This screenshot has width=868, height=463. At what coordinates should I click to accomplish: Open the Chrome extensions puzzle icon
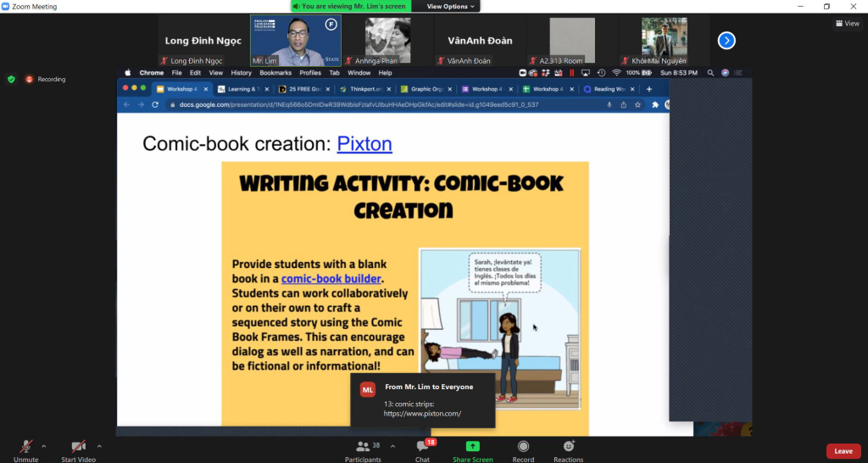(655, 104)
